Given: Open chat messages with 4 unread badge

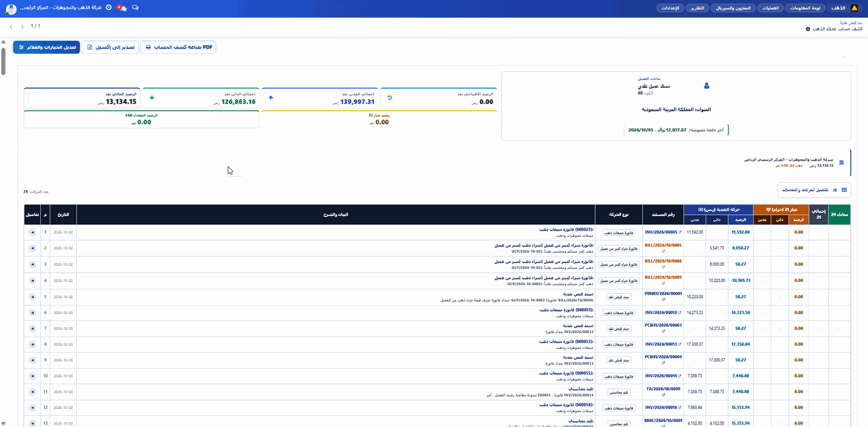Looking at the screenshot, I should (x=121, y=7).
